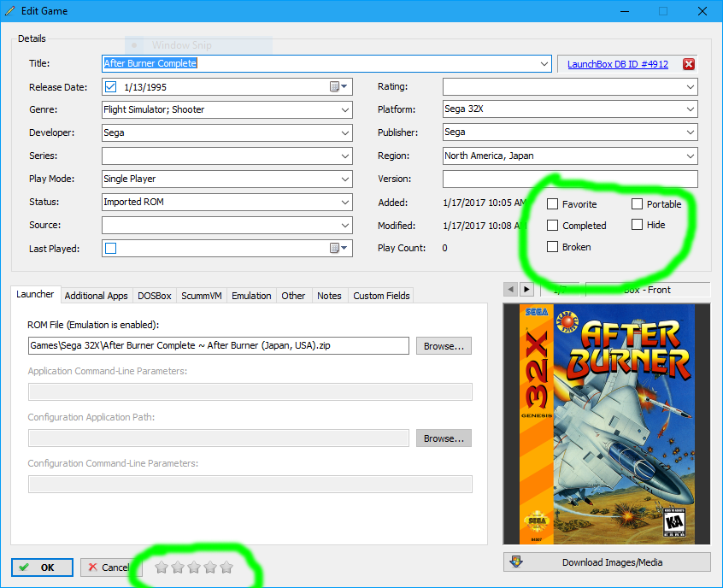
Task: Expand the Series dropdown
Action: [345, 156]
